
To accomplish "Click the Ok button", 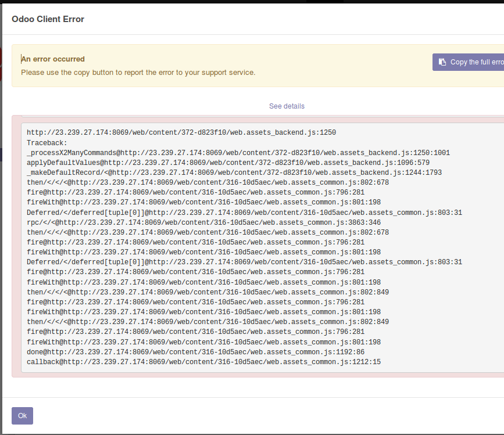I will (x=22, y=416).
